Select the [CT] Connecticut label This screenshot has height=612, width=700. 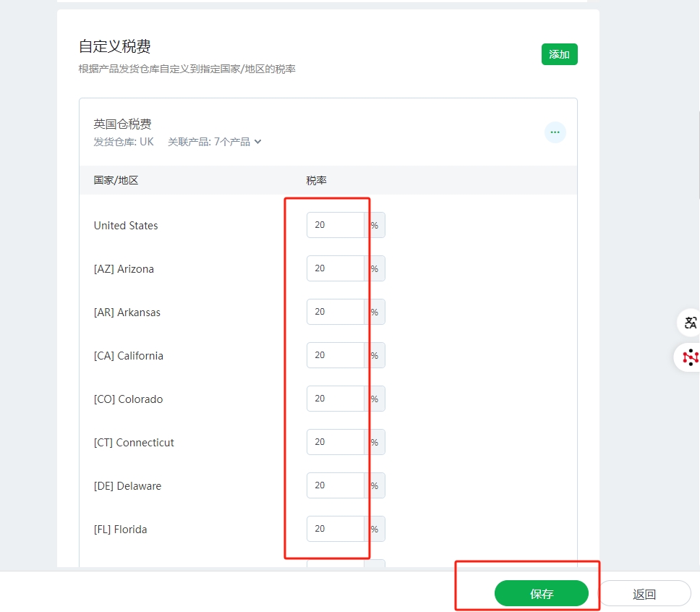[134, 442]
